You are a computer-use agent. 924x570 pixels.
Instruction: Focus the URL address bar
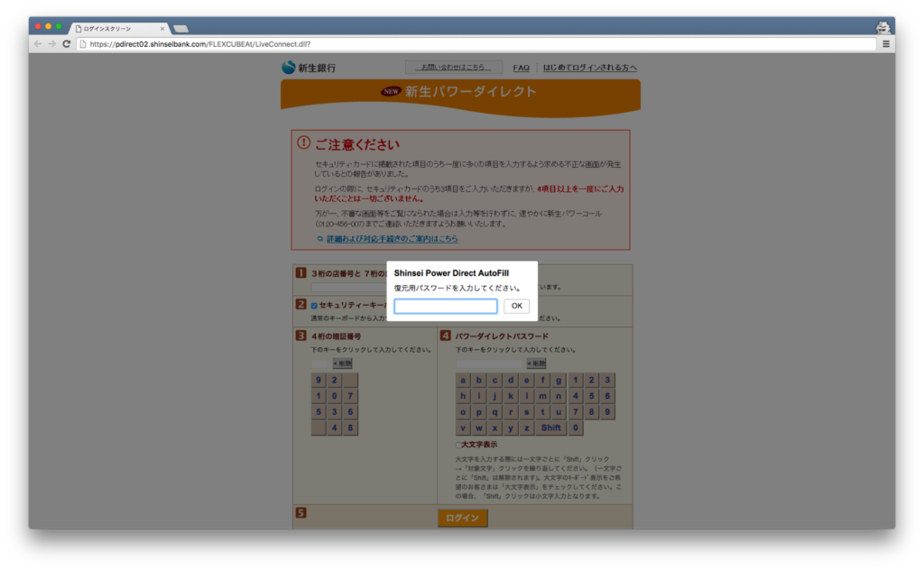click(x=477, y=44)
